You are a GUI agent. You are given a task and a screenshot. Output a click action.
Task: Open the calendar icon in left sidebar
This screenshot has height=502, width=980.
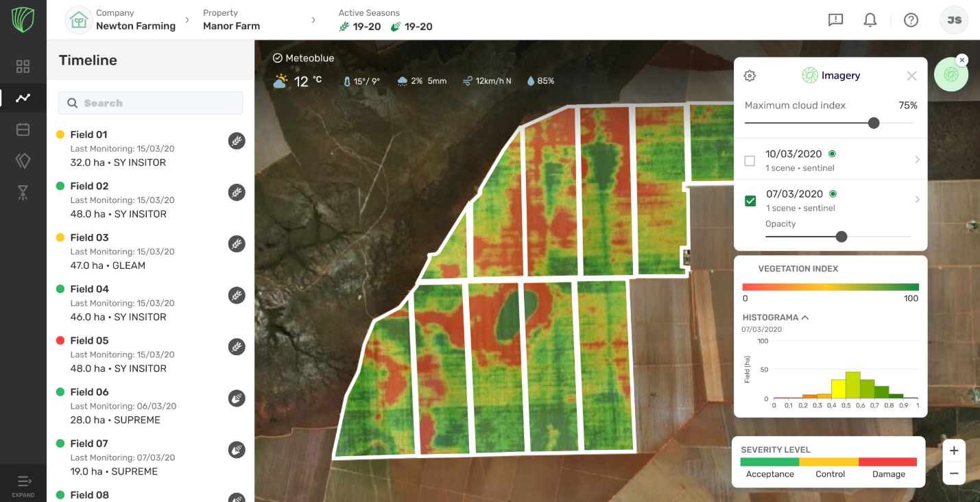pyautogui.click(x=23, y=130)
